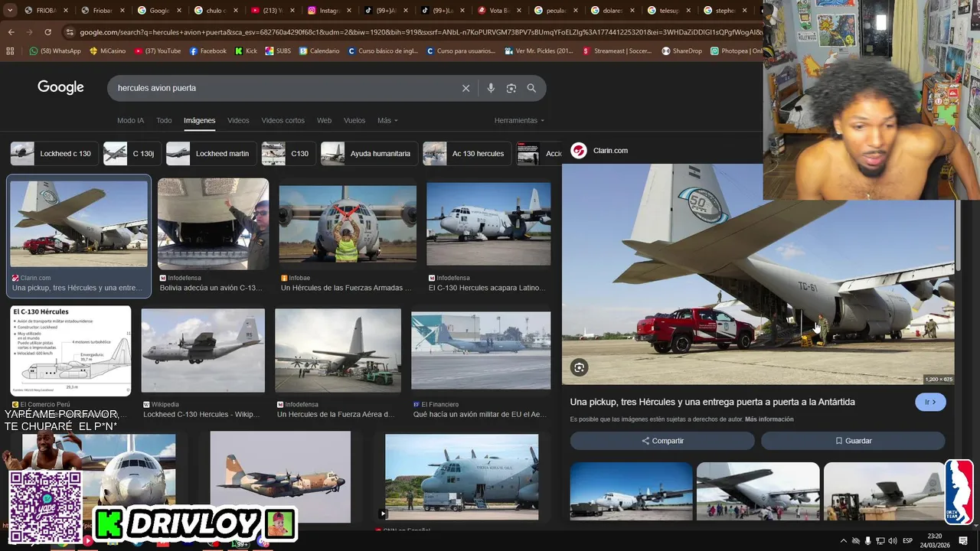
Task: Open Kick bookmark
Action: [247, 51]
